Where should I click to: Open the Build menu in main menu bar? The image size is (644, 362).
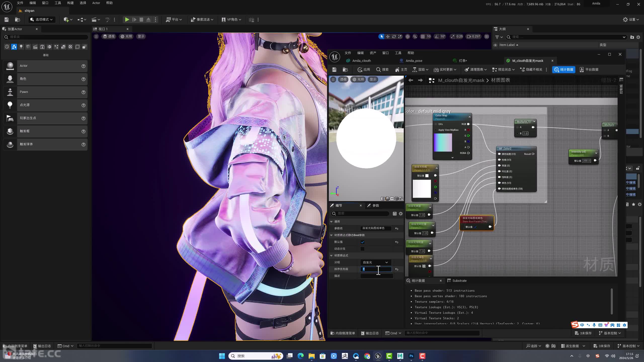(x=70, y=3)
